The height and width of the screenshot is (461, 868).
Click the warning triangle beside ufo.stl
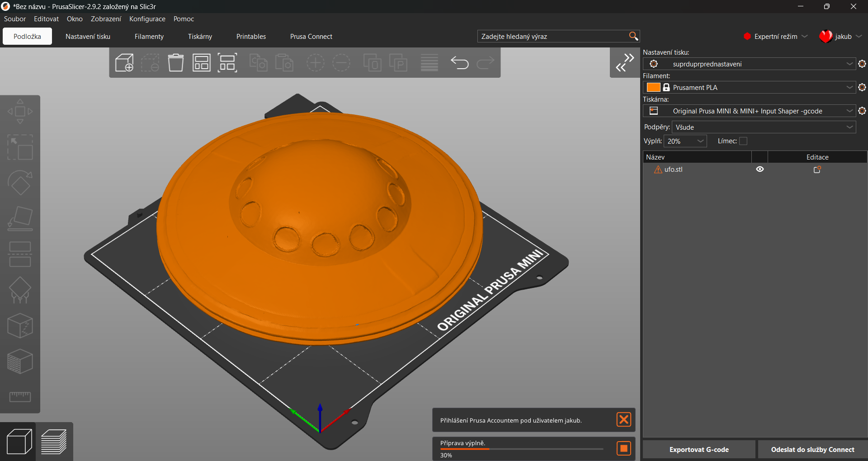point(658,169)
